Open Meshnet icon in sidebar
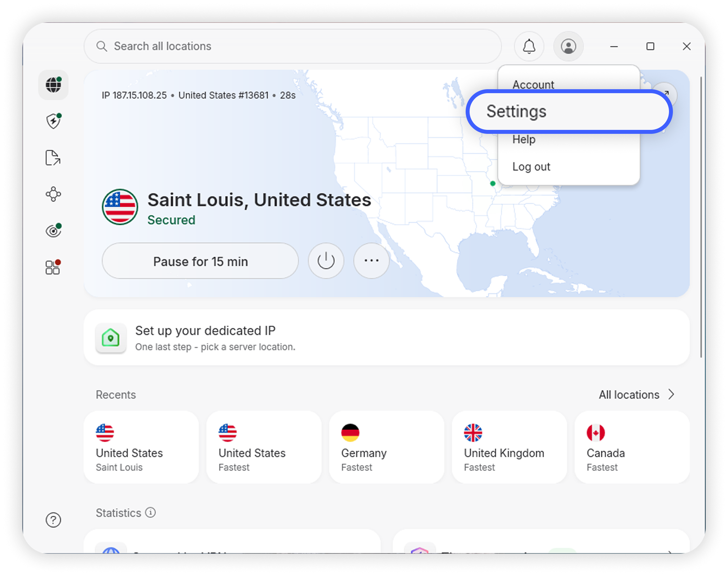The height and width of the screenshot is (576, 728). point(53,194)
